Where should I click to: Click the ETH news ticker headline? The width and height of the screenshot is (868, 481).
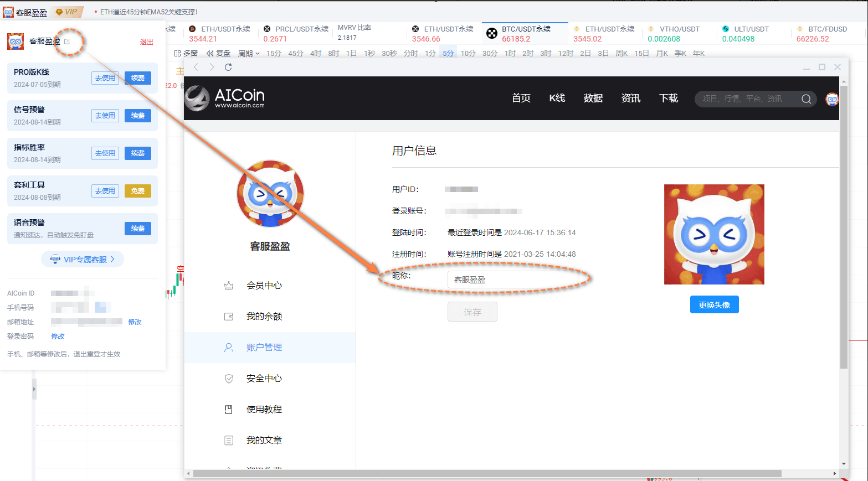pos(148,12)
